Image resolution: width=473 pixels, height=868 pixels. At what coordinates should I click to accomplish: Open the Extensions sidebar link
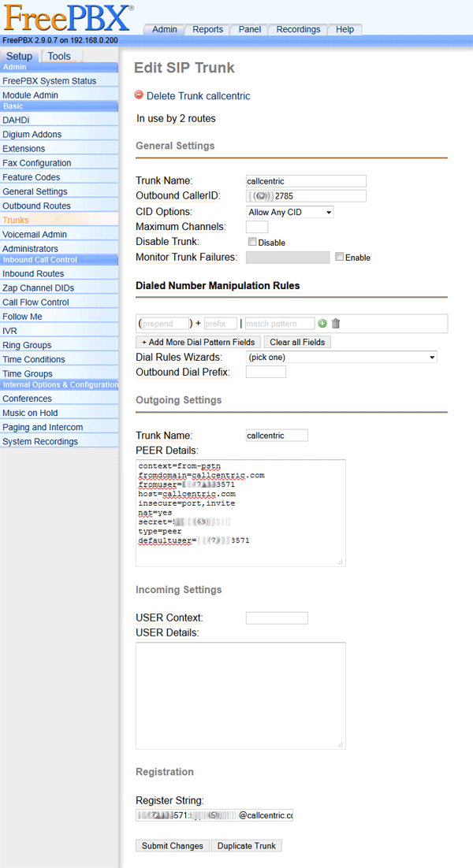[x=58, y=148]
